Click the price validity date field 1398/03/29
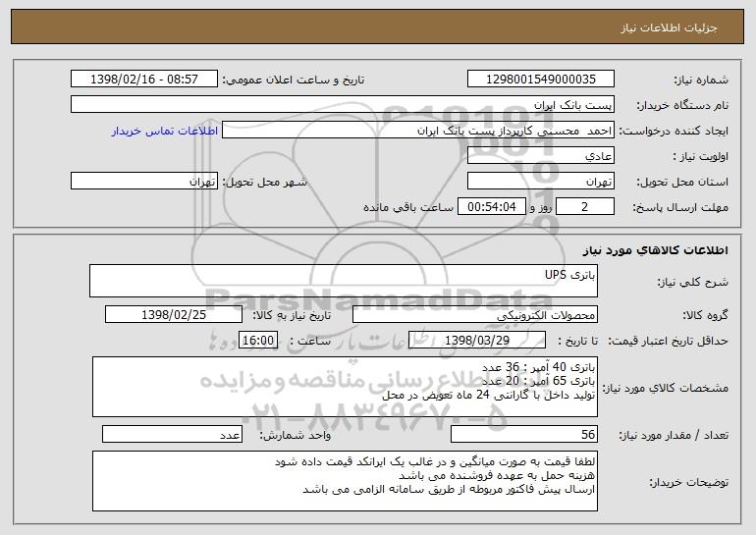 tap(477, 341)
